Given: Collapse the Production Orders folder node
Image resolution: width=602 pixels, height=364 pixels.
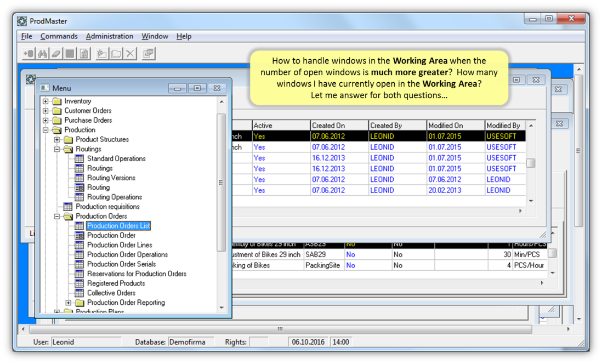Looking at the screenshot, I should pyautogui.click(x=57, y=217).
